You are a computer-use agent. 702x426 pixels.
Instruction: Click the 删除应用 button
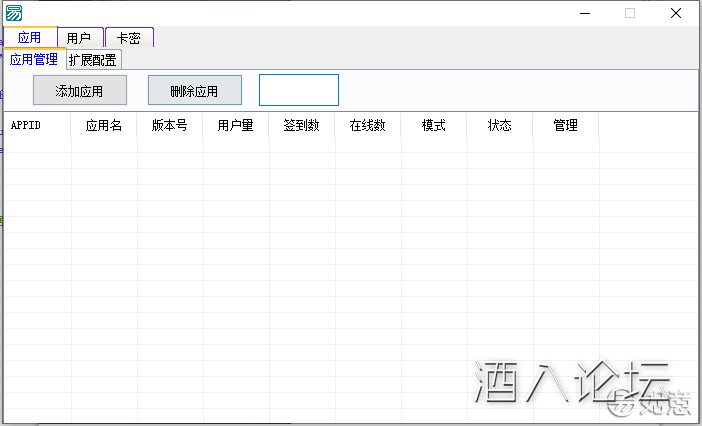click(x=194, y=91)
